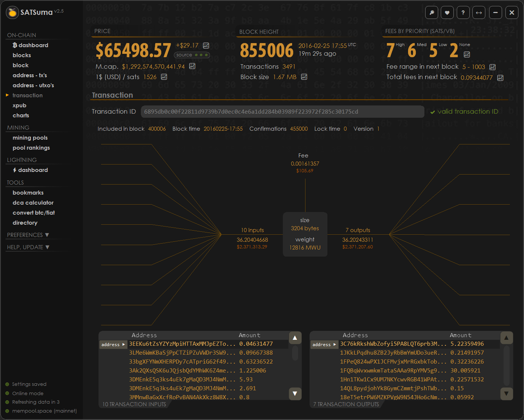Open the price chart icon beside +$29.17
The width and height of the screenshot is (524, 420).
[206, 46]
